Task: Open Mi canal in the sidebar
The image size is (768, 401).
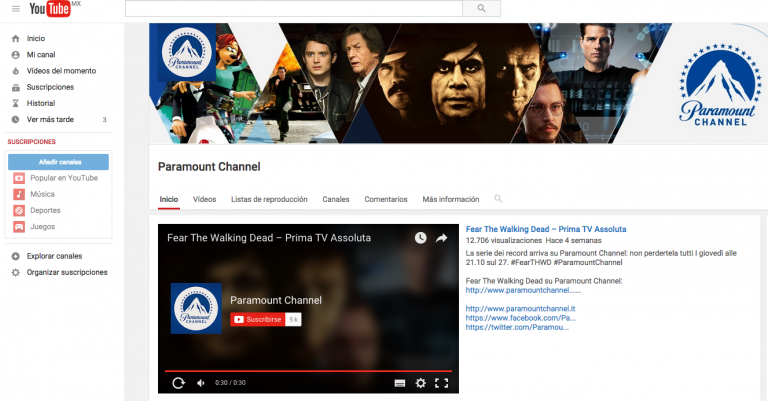Action: [x=41, y=55]
